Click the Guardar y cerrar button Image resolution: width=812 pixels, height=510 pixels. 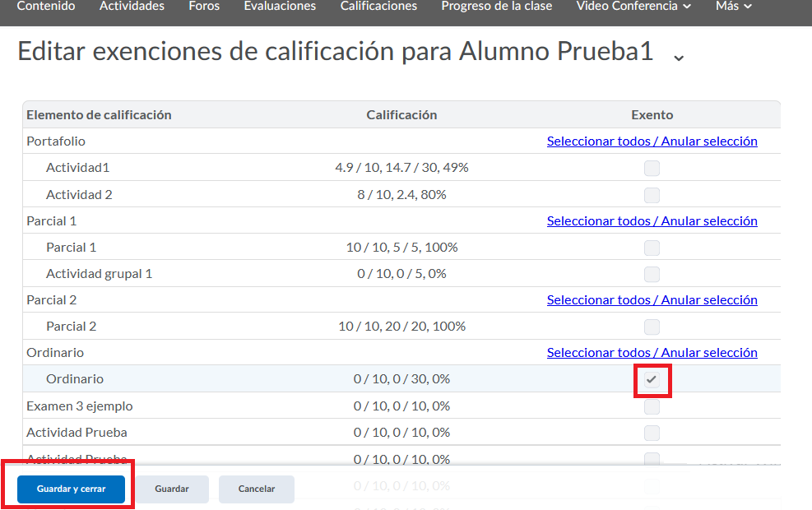[x=72, y=489]
